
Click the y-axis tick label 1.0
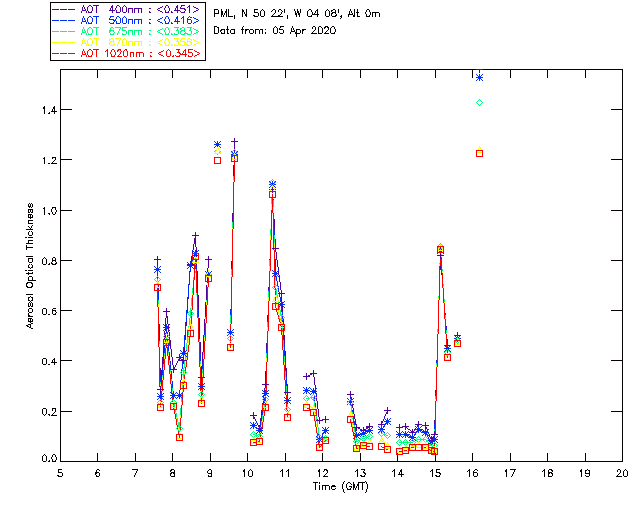(x=46, y=211)
